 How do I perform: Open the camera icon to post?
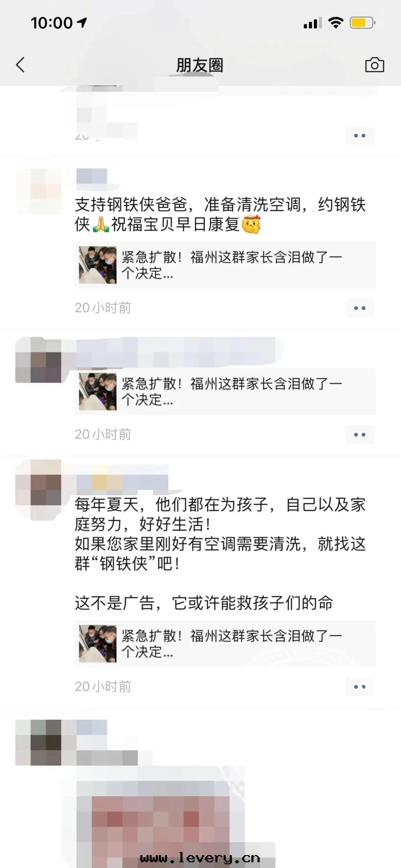(374, 65)
